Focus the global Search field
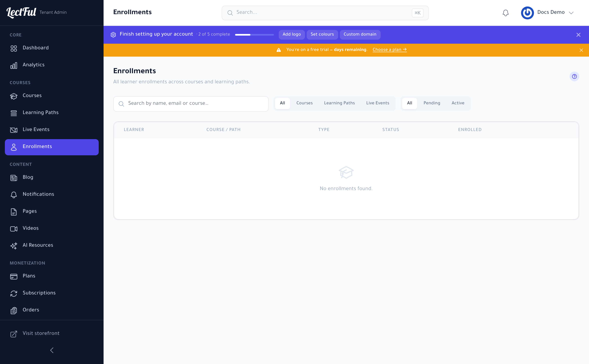589x364 pixels. [325, 13]
